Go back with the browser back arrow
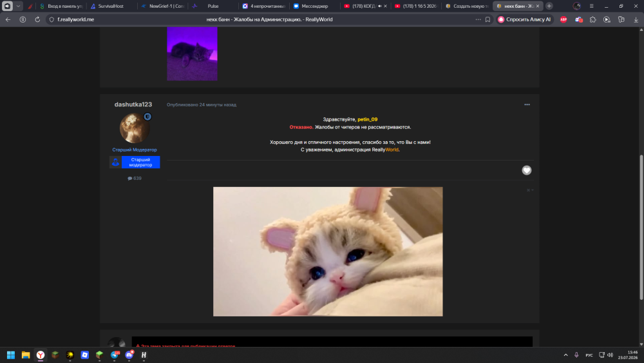 [8, 19]
